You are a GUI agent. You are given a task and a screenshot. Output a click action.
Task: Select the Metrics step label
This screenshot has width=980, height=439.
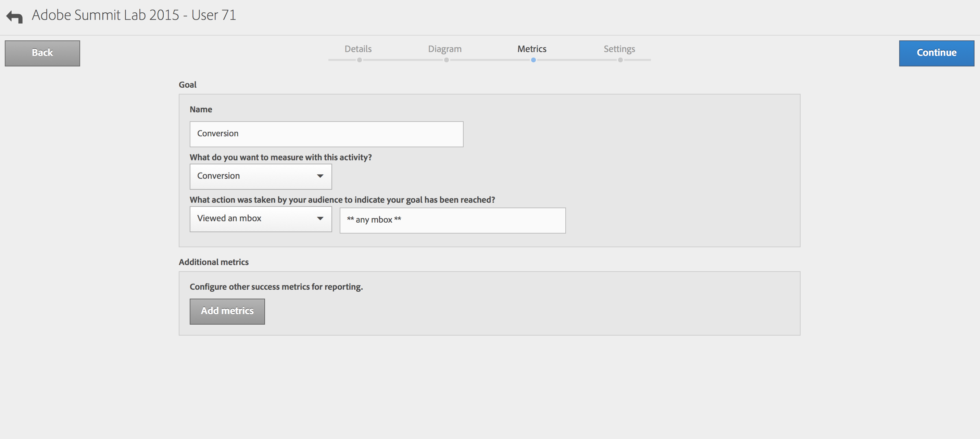tap(531, 49)
